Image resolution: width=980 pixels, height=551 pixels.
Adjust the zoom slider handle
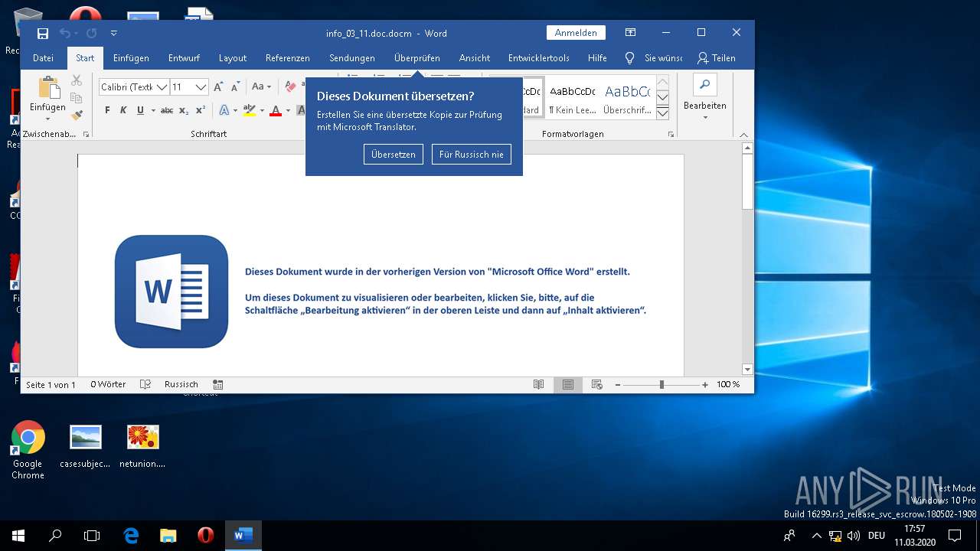point(661,384)
